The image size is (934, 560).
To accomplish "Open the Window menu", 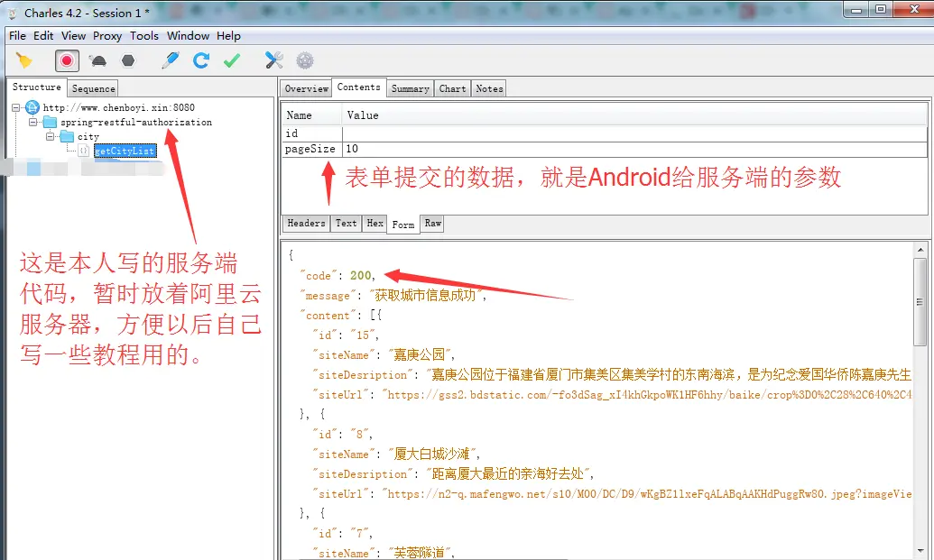I will (x=188, y=36).
